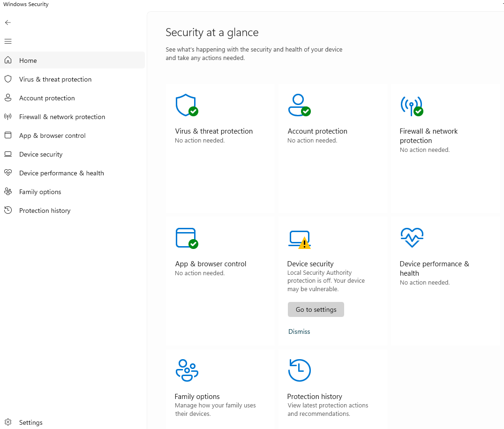Click the Go to settings button
This screenshot has width=504, height=429.
[316, 309]
